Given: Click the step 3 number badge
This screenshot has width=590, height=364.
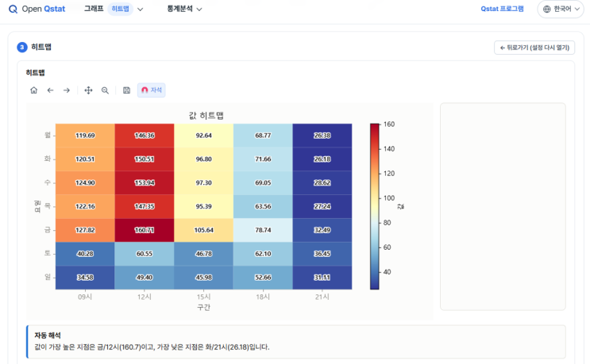Looking at the screenshot, I should coord(22,48).
